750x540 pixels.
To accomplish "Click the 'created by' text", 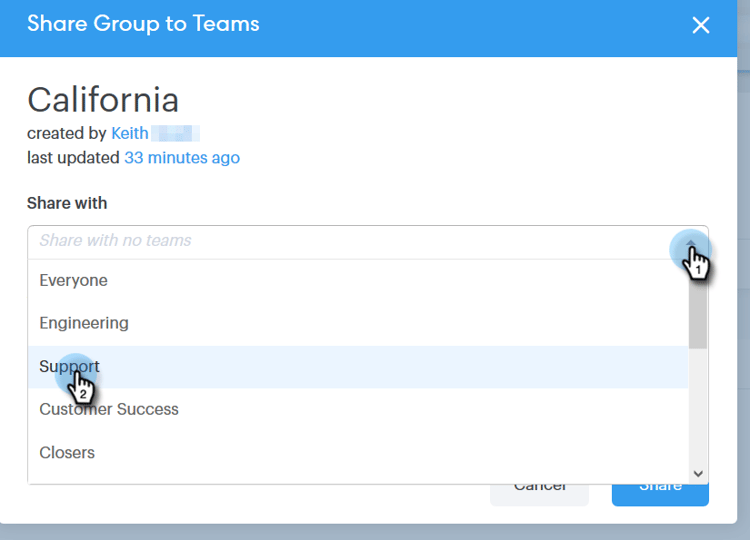I will [x=66, y=133].
